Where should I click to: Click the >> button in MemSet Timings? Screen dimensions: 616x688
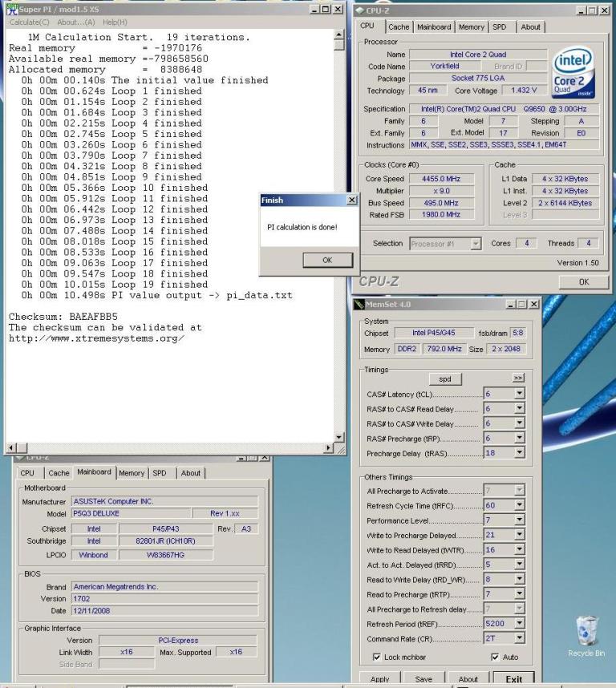click(517, 378)
